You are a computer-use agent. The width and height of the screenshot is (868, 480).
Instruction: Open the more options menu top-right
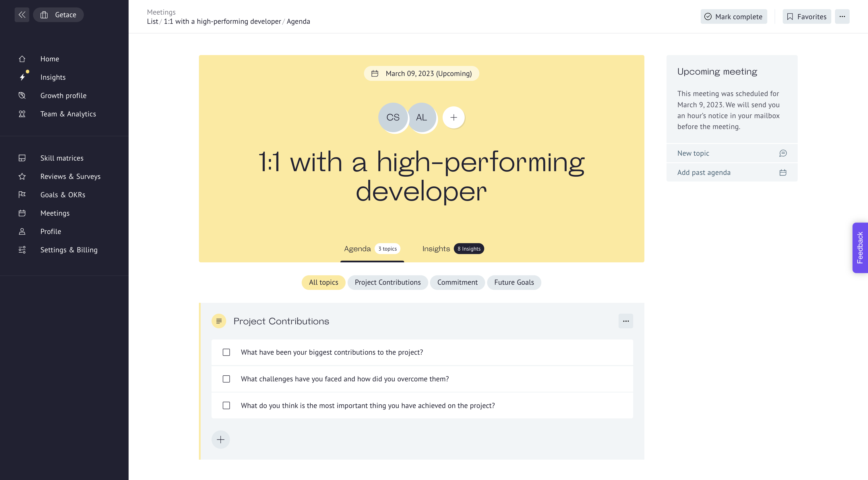pos(842,16)
